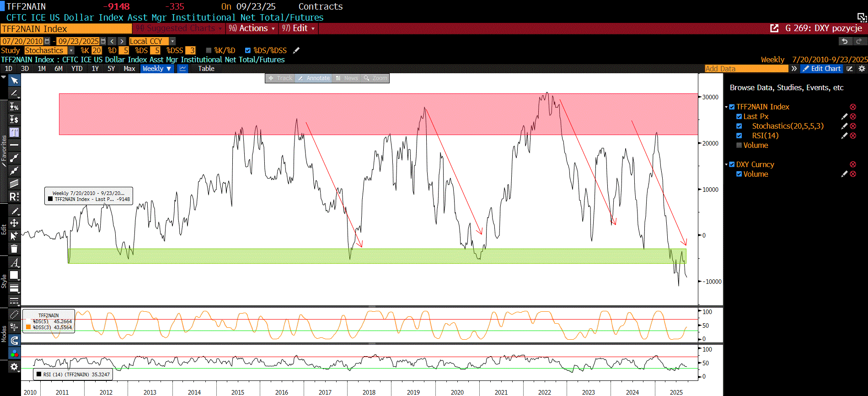Switch to line chart view icon
The image size is (868, 396).
pos(183,69)
